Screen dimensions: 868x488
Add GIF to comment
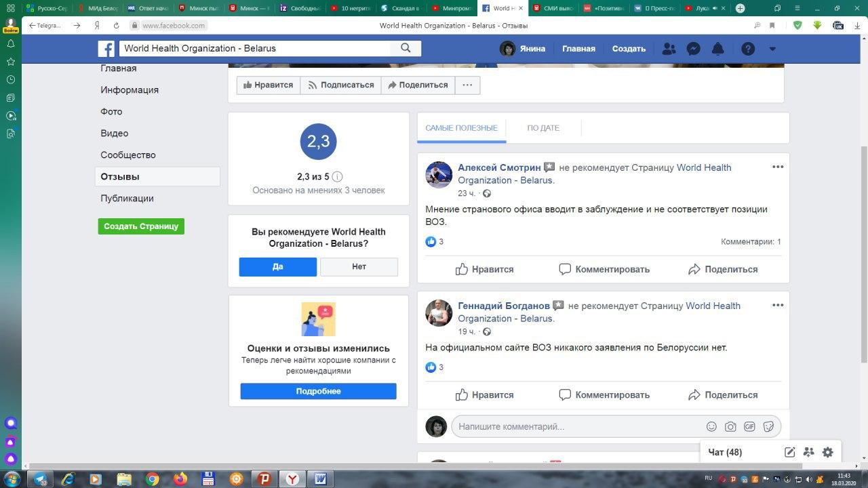point(749,426)
